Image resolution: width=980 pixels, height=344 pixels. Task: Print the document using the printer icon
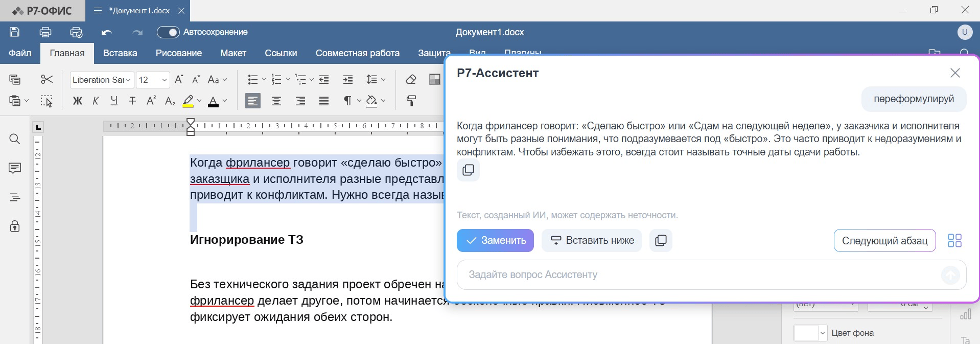pyautogui.click(x=45, y=32)
